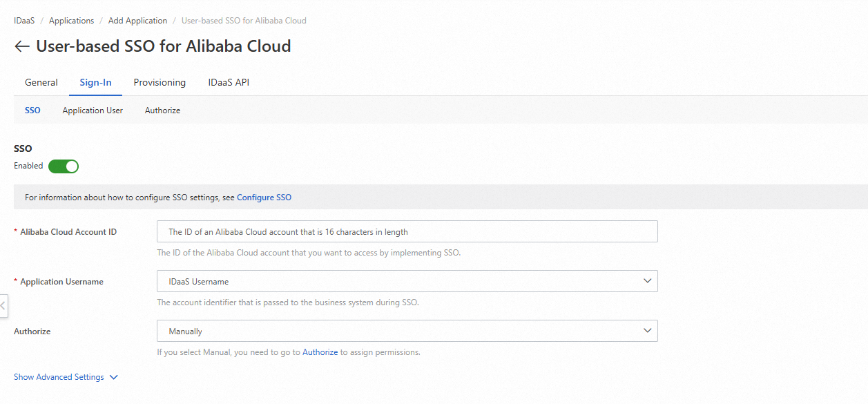This screenshot has height=404, width=868.
Task: Select the SSO sub-tab
Action: coord(32,110)
